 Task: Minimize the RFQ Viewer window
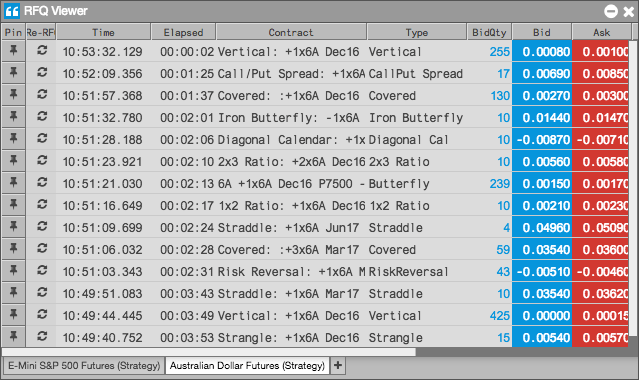pyautogui.click(x=611, y=11)
